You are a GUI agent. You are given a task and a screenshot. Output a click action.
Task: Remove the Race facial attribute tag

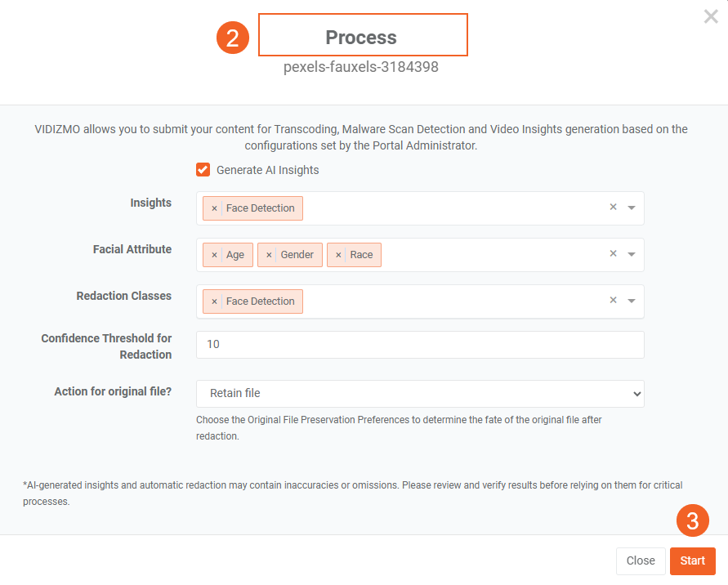click(338, 255)
